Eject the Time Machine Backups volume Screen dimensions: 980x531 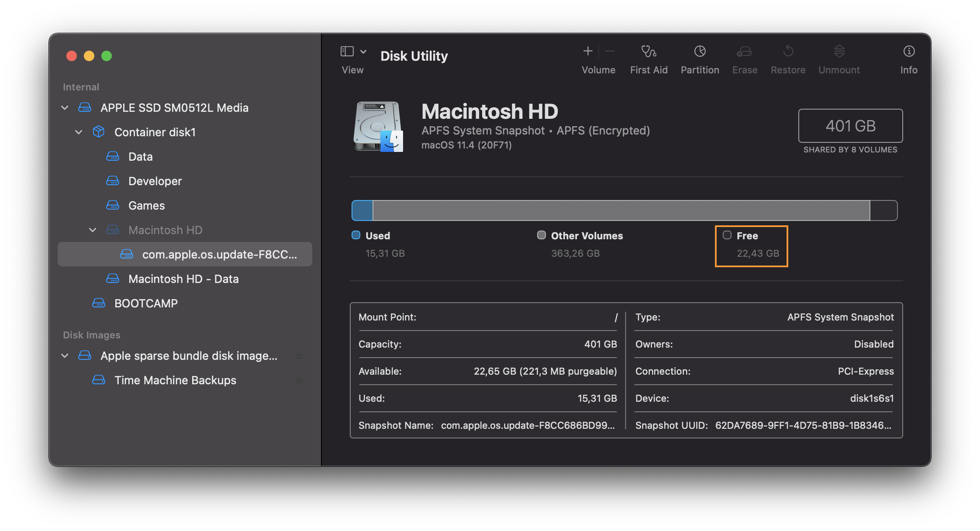(x=300, y=380)
